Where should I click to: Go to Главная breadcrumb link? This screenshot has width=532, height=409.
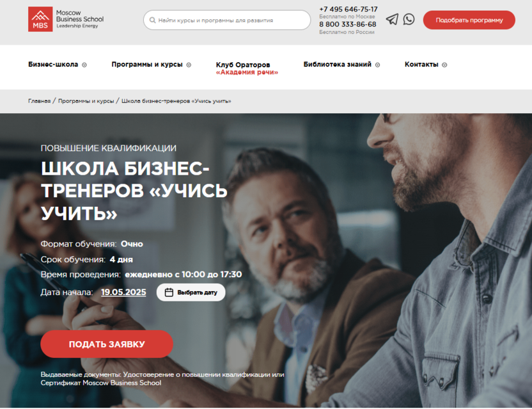pos(40,101)
